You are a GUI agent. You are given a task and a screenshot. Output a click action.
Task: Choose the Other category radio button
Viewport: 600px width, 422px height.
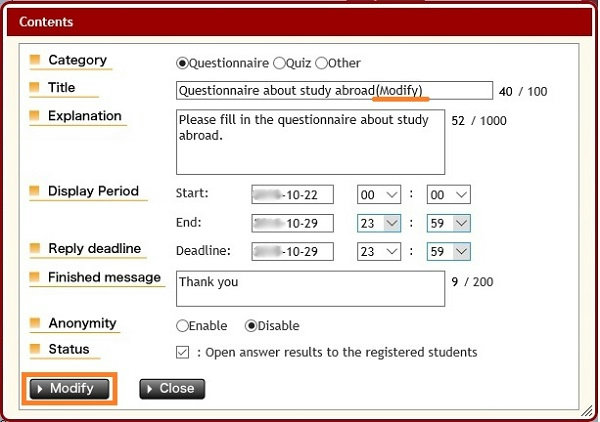pos(321,63)
